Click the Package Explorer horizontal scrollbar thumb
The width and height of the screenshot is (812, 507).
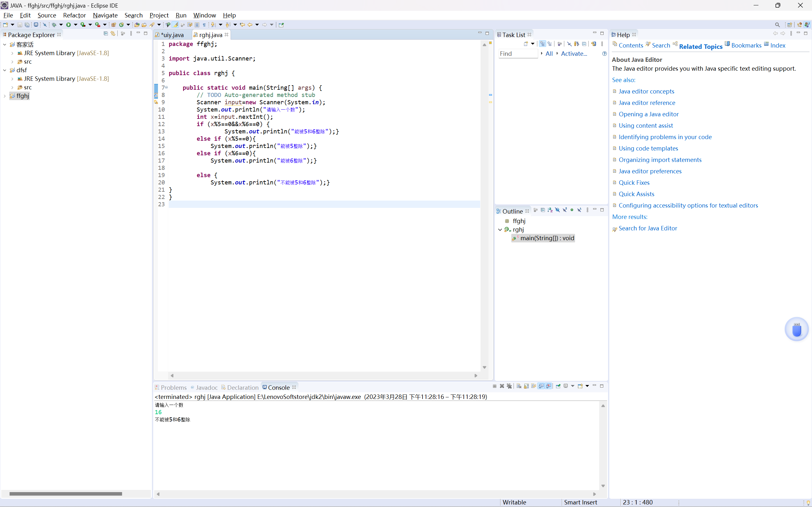click(65, 494)
